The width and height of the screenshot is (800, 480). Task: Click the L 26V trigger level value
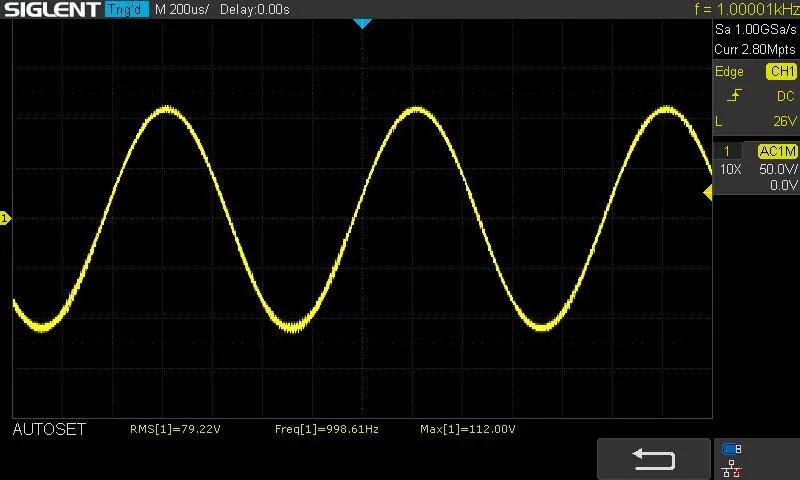[756, 121]
